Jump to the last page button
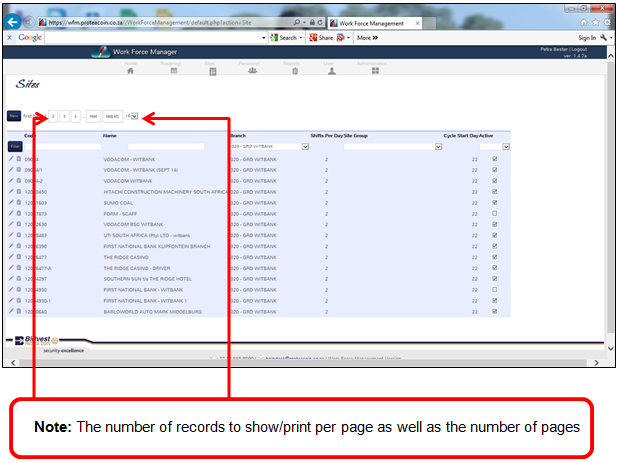 [x=113, y=116]
